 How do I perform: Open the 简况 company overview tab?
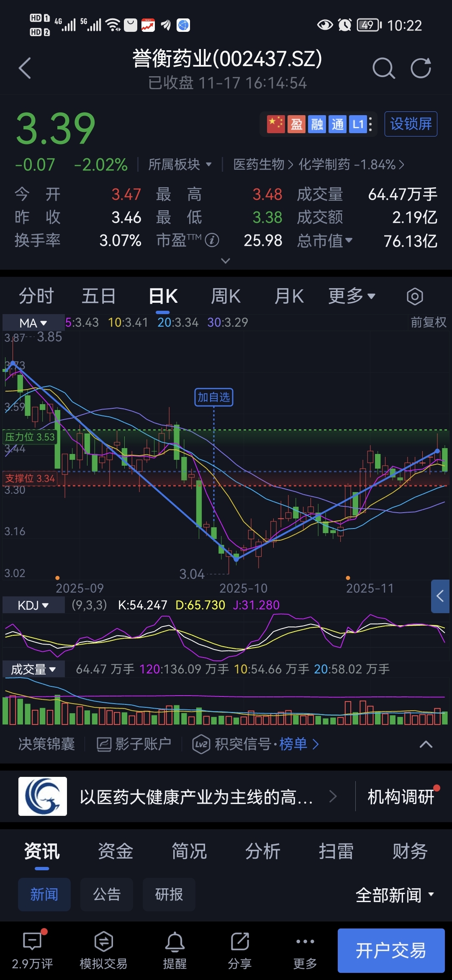(189, 851)
